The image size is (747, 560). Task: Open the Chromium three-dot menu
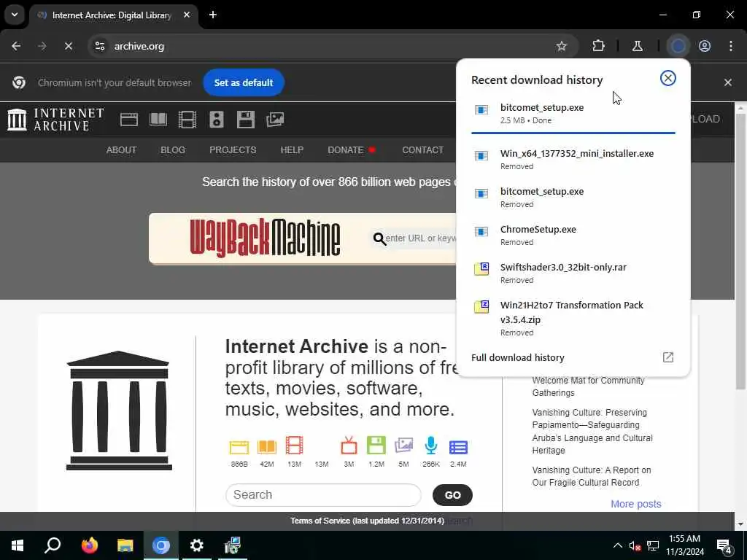pos(731,46)
